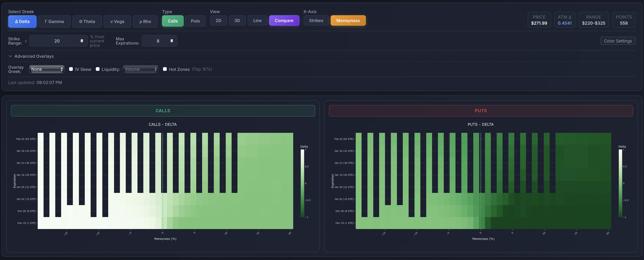Toggle the Liquidity checkbox
644x260 pixels.
point(97,69)
